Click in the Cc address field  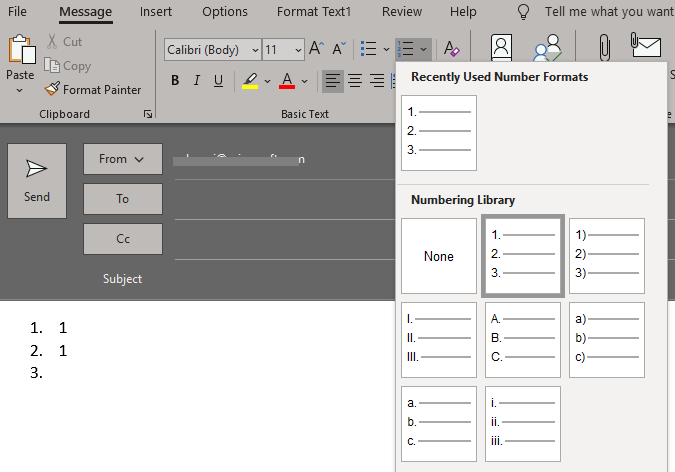285,240
